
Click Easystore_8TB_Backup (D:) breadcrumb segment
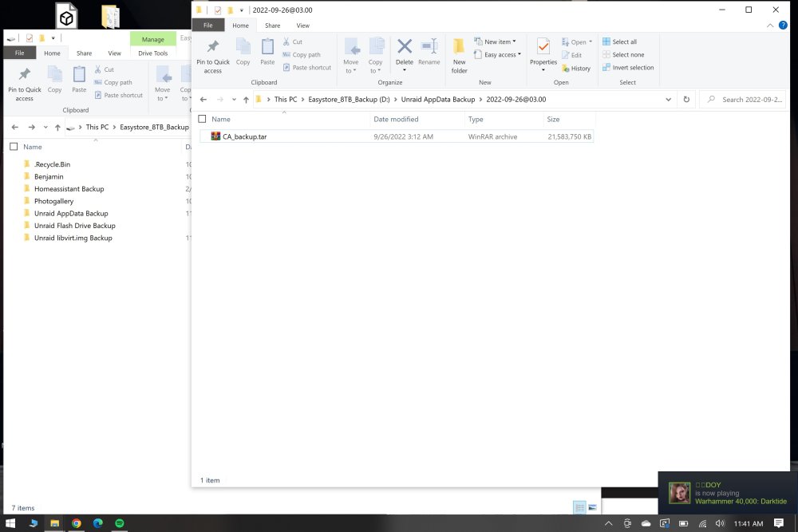pyautogui.click(x=349, y=99)
